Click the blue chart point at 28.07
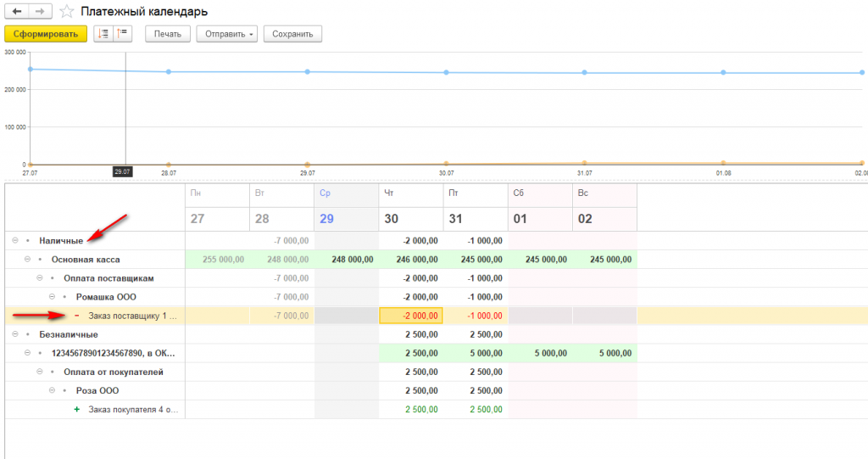Viewport: 868px width, 459px height. point(169,71)
